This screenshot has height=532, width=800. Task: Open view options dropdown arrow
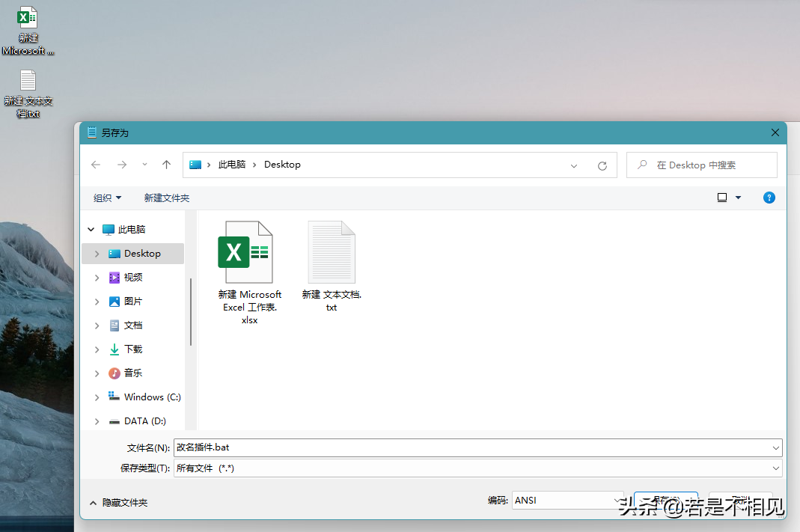[x=738, y=198]
